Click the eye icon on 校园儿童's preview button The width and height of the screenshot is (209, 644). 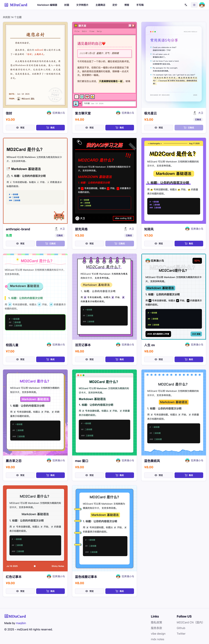click(x=18, y=359)
